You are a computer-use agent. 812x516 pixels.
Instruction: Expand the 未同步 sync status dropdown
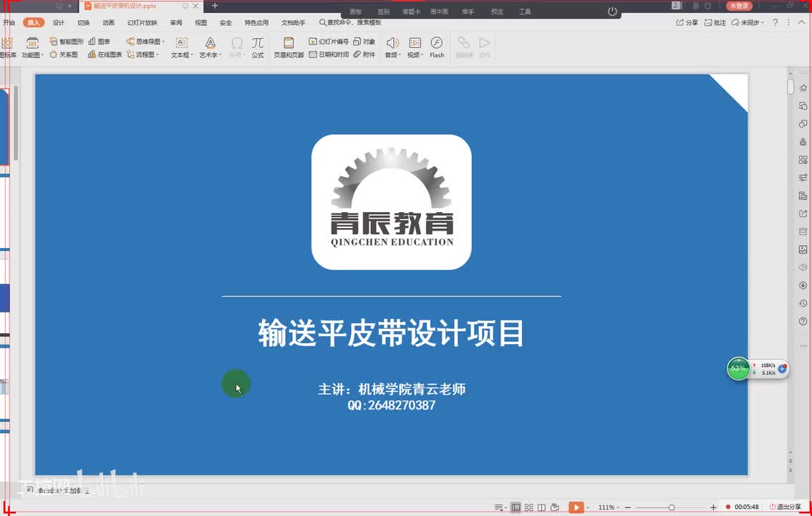point(763,23)
